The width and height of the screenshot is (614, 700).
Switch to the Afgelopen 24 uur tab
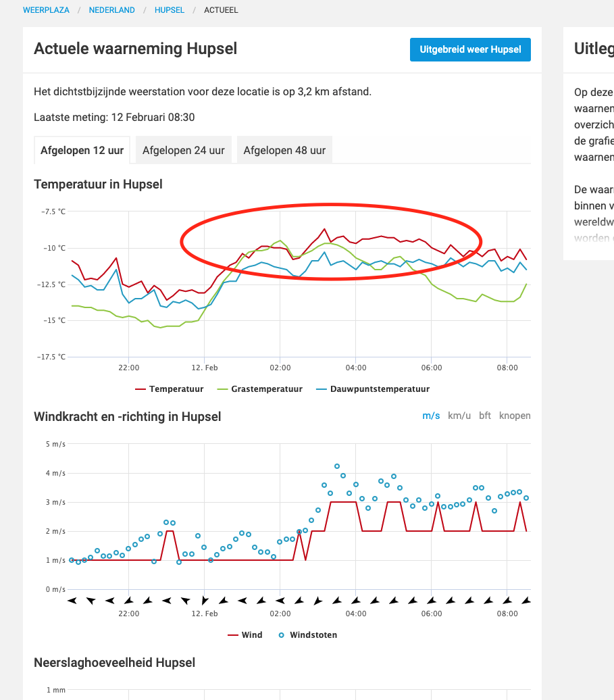[184, 150]
